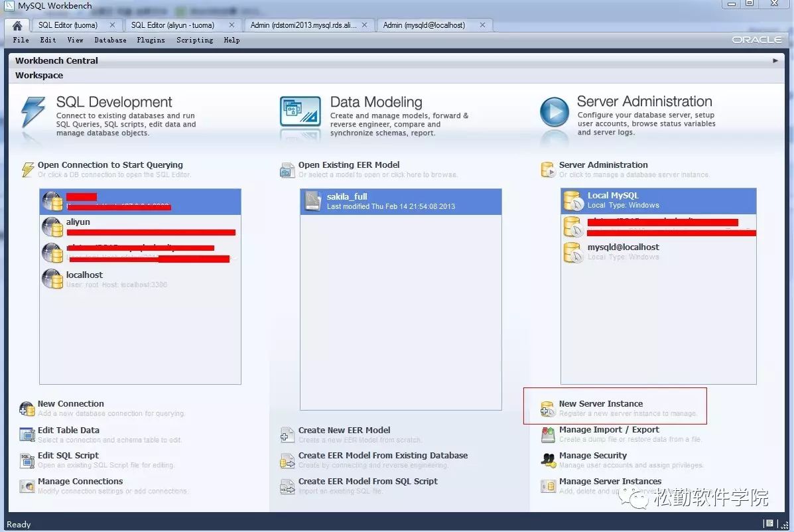Click the status bar output panel icon

click(x=769, y=523)
